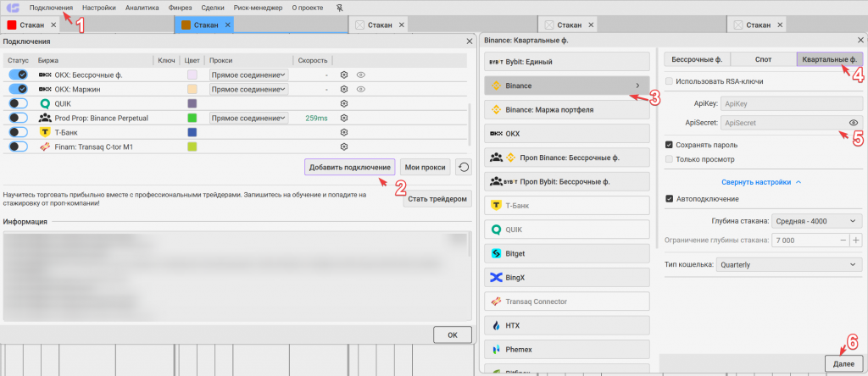Image resolution: width=868 pixels, height=376 pixels.
Task: Select OKX in the exchange list
Action: tap(566, 134)
